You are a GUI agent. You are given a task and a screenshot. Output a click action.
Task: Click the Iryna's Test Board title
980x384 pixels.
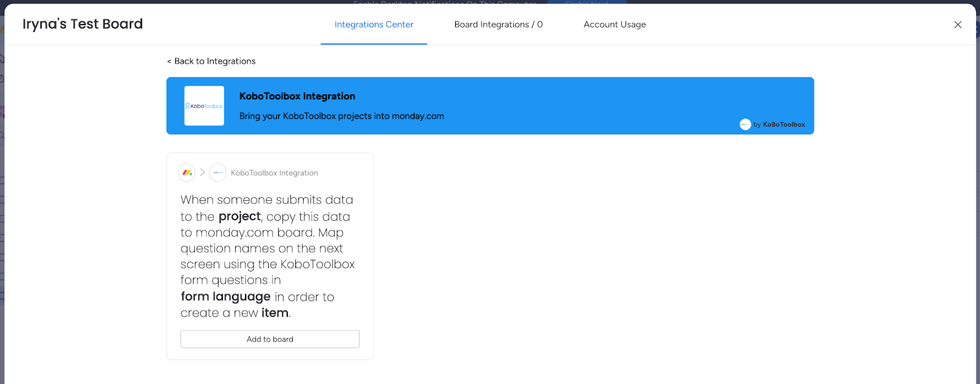tap(83, 24)
